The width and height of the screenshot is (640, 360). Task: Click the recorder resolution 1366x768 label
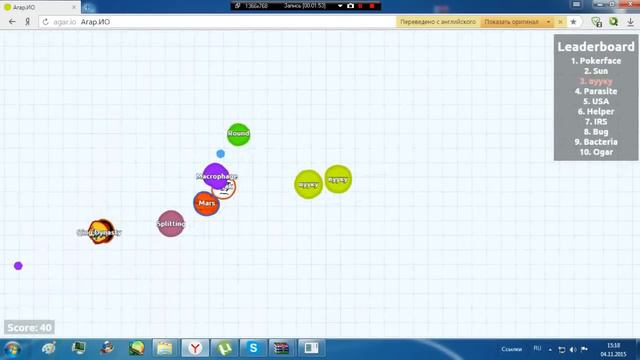[256, 6]
